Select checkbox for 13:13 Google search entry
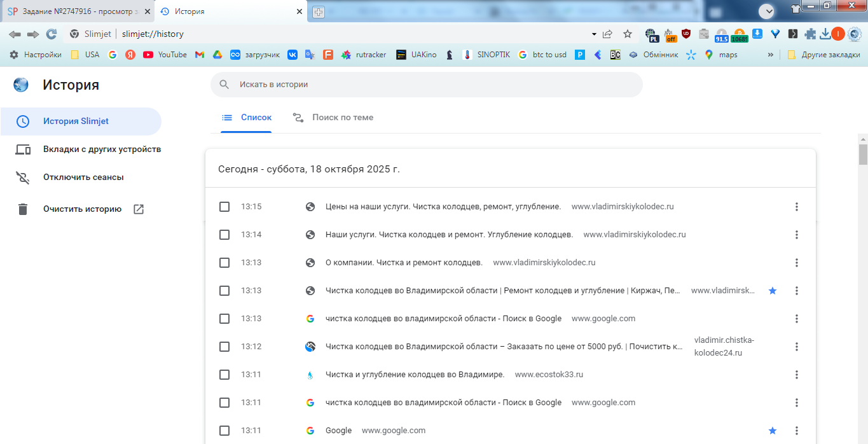 pos(224,319)
